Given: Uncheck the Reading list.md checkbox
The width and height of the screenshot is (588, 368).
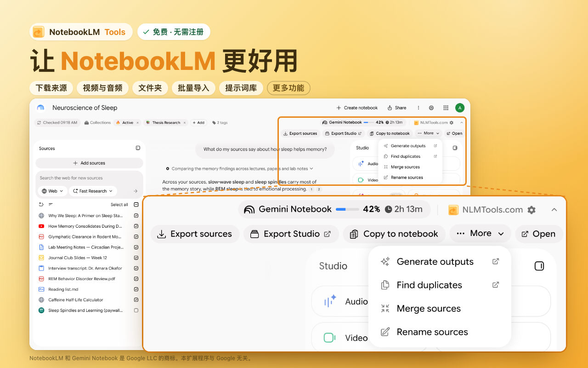Looking at the screenshot, I should [x=136, y=289].
